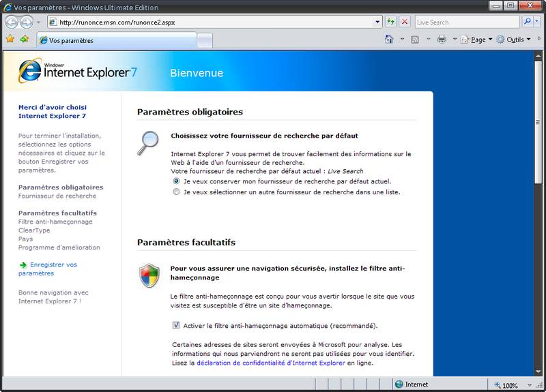
Task: Open the Page menu
Action: point(476,40)
